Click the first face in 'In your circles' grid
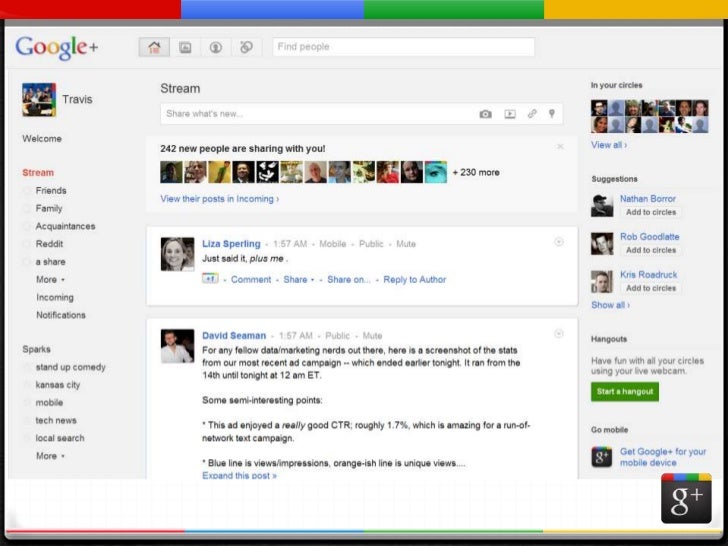This screenshot has width=728, height=546. (x=599, y=108)
